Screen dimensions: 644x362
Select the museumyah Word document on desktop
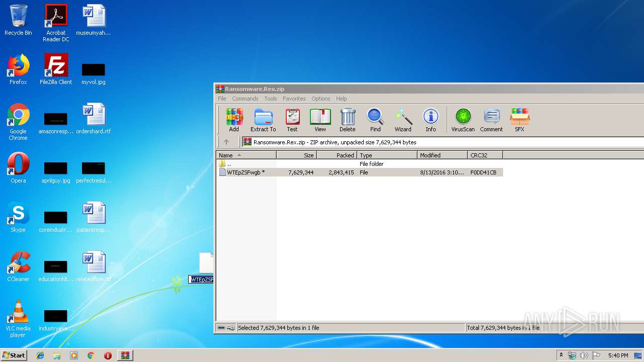coord(94,20)
